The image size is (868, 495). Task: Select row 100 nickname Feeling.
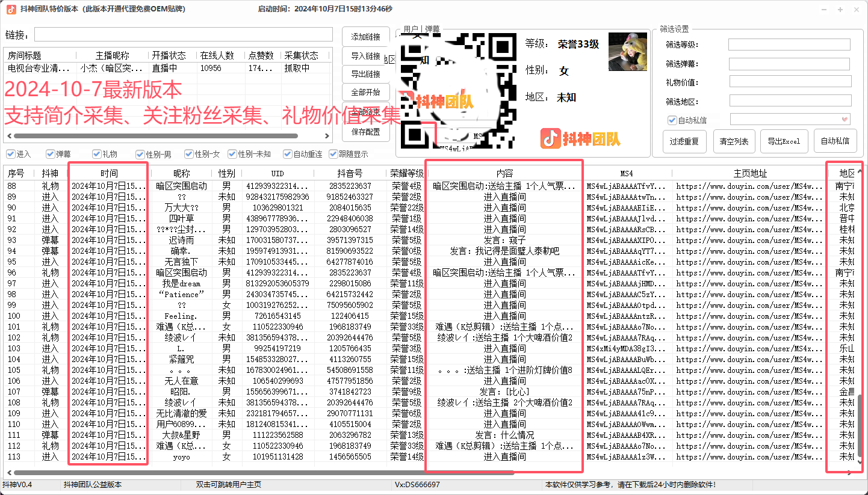point(181,316)
